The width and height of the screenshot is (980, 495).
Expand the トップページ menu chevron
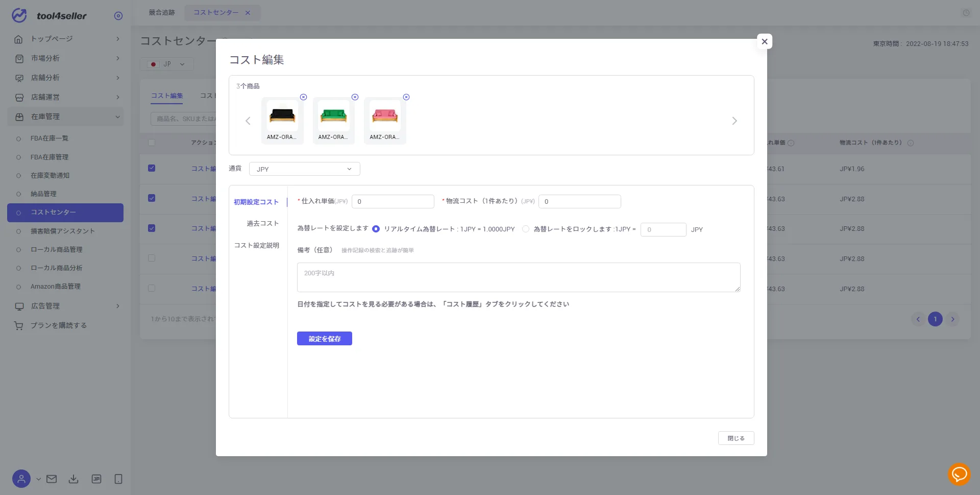[118, 39]
